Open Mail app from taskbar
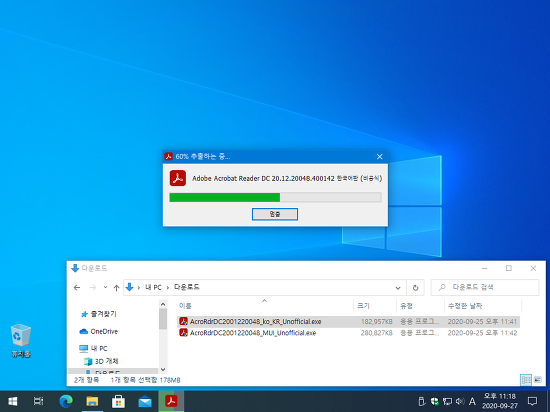The width and height of the screenshot is (550, 412). tap(145, 401)
